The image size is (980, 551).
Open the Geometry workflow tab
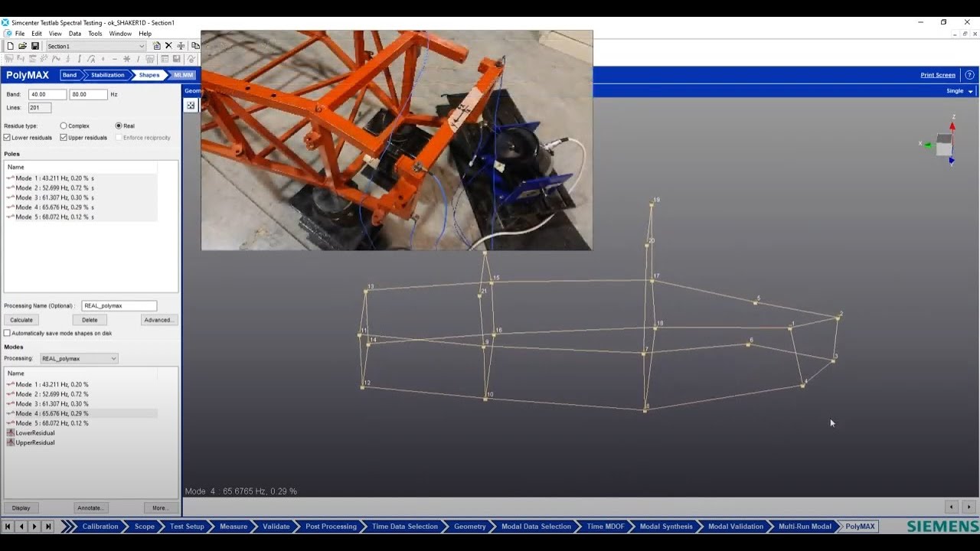point(469,527)
